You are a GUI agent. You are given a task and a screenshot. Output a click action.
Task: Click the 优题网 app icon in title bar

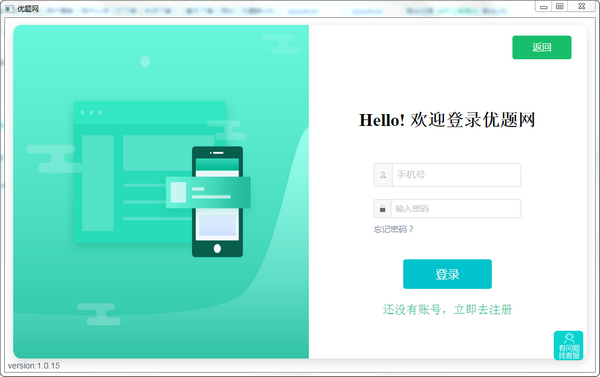click(9, 8)
